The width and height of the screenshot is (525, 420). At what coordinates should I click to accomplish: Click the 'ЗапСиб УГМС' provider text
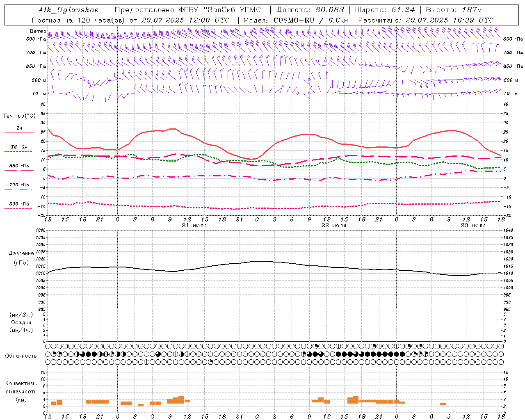[234, 10]
